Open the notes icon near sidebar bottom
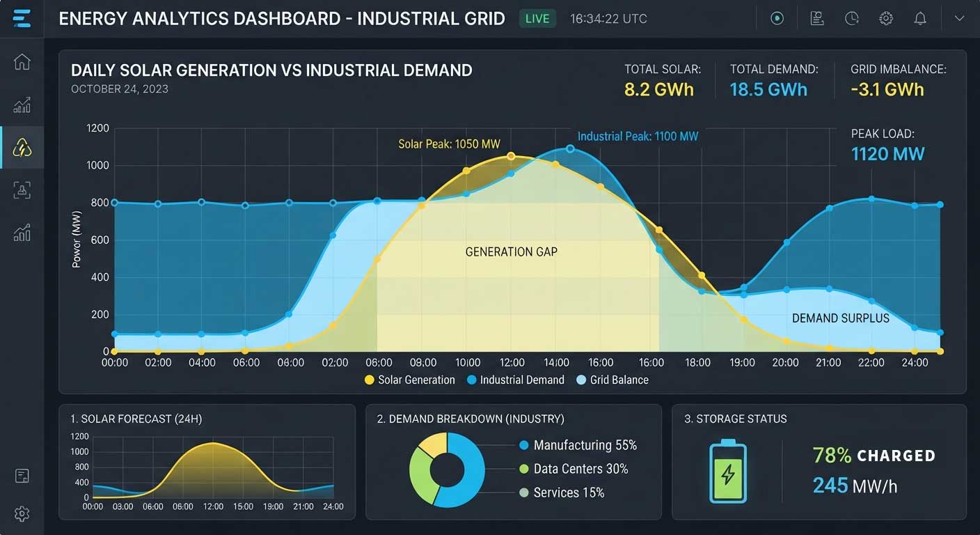Screen dimensions: 980x535 tap(22, 476)
